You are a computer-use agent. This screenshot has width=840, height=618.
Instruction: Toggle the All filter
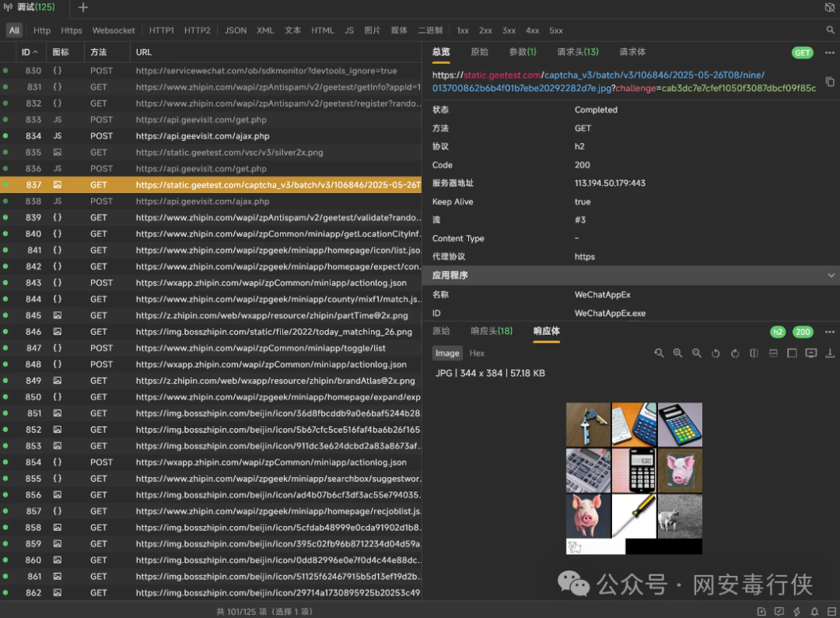[15, 30]
